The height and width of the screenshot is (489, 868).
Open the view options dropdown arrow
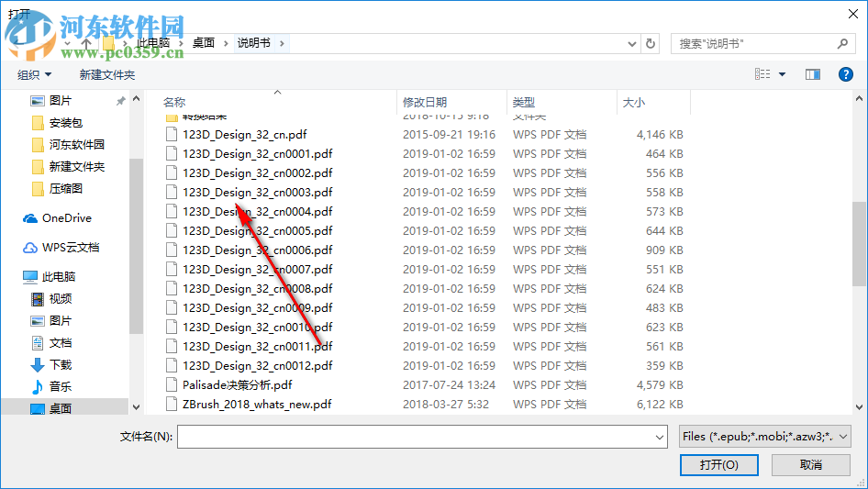tap(782, 74)
